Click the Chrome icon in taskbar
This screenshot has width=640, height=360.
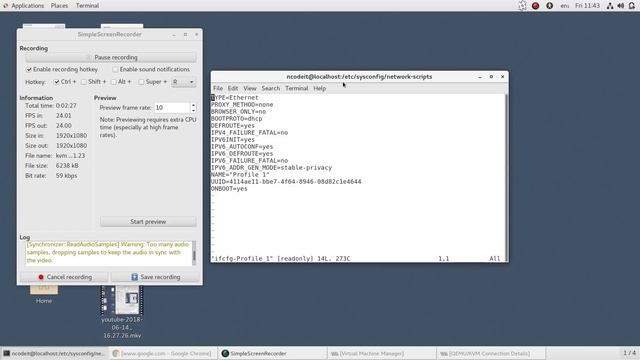(x=116, y=353)
